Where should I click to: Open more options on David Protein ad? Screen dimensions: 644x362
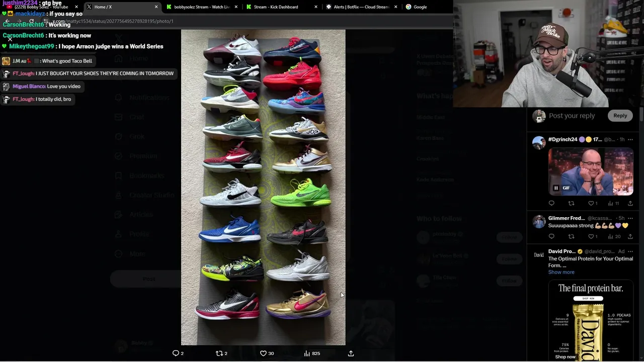pos(630,251)
